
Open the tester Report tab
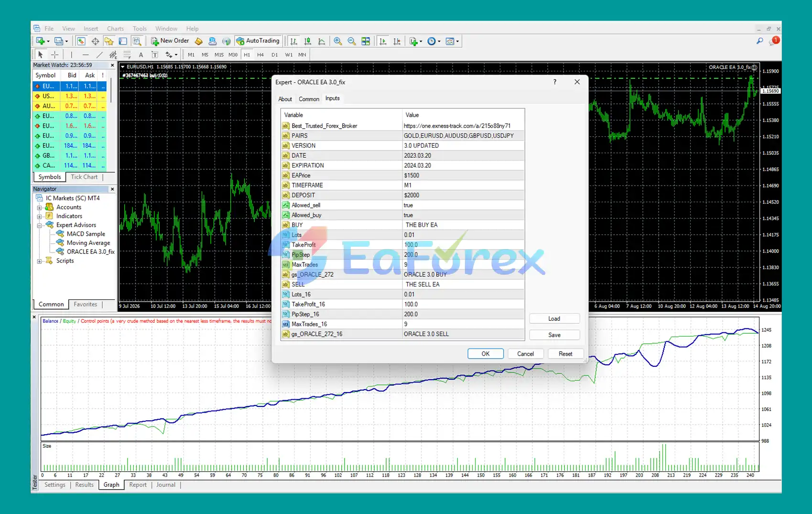pyautogui.click(x=138, y=485)
